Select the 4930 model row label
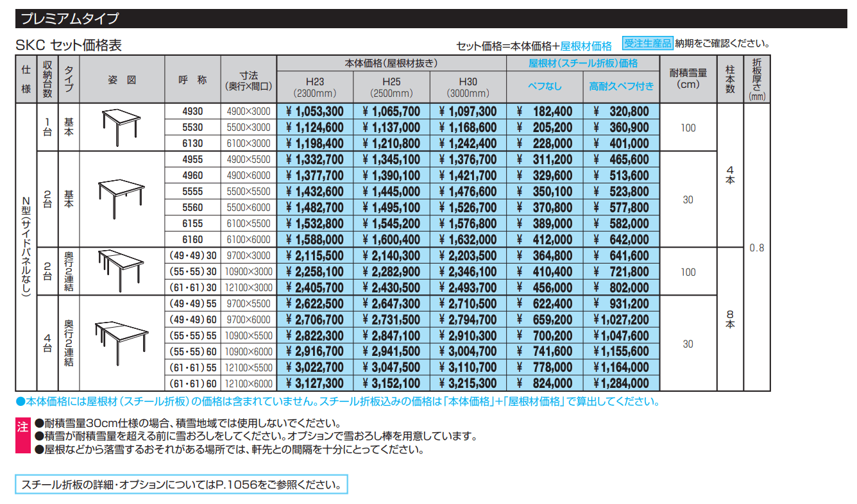The width and height of the screenshot is (857, 504). tap(192, 112)
